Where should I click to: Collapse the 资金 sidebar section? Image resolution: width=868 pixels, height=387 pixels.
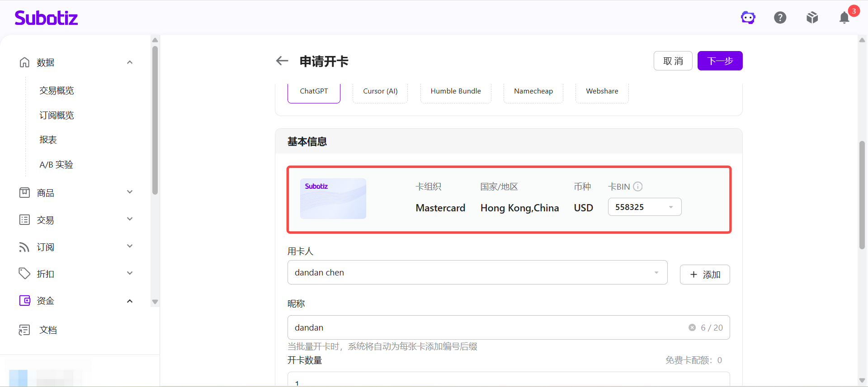click(130, 301)
